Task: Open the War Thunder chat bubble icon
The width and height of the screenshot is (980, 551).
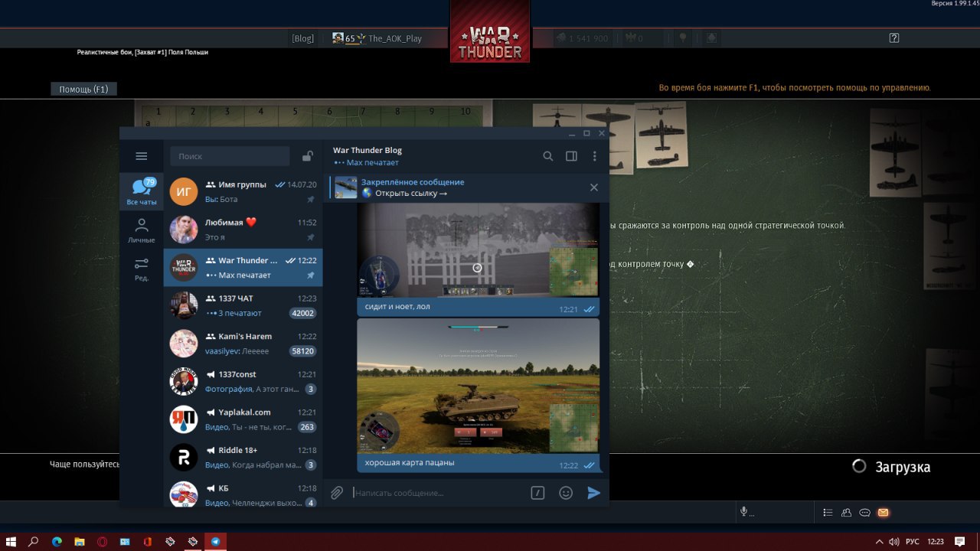Action: click(864, 513)
